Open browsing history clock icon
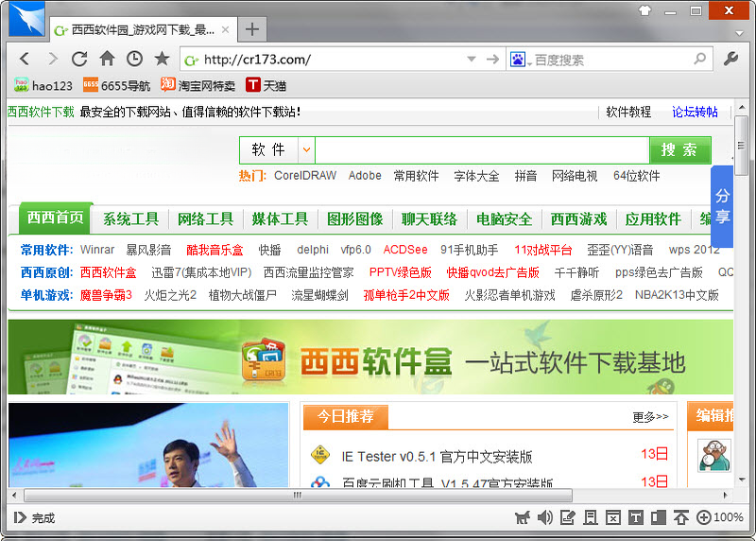Screen dimensions: 756x541 point(134,59)
